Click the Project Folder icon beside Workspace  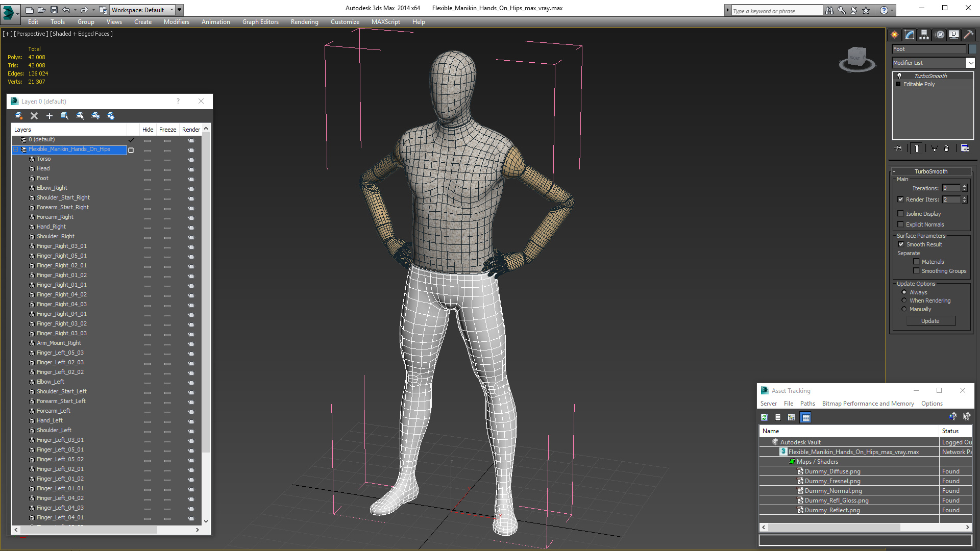pyautogui.click(x=103, y=10)
